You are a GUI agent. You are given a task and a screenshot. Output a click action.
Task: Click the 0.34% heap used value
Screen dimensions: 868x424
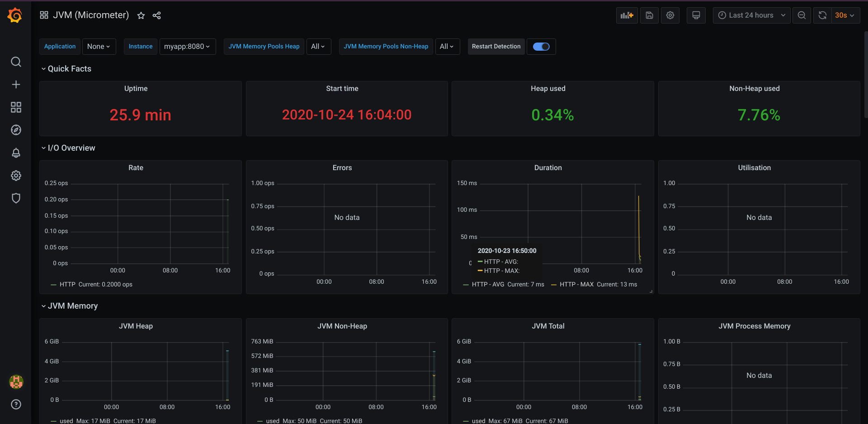click(552, 115)
